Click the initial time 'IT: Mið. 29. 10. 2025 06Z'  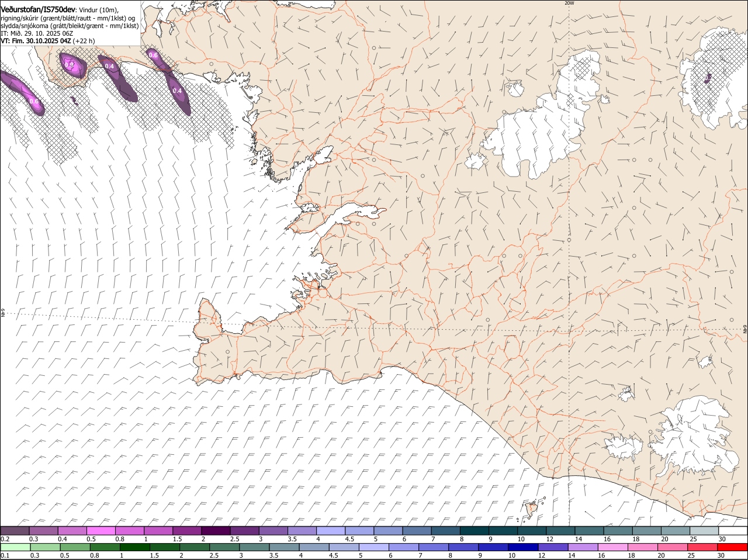37,33
